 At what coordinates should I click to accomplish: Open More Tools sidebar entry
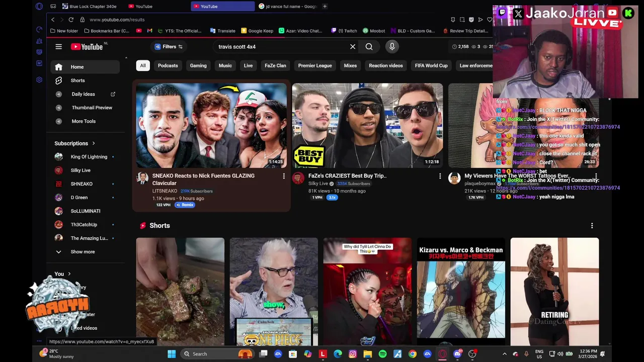click(x=85, y=121)
